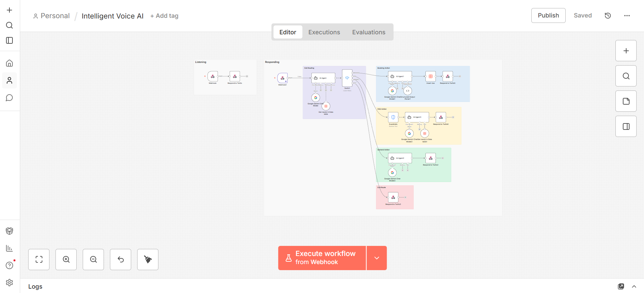The image size is (644, 293).
Task: Open the three-dot workflow options menu
Action: [x=627, y=15]
